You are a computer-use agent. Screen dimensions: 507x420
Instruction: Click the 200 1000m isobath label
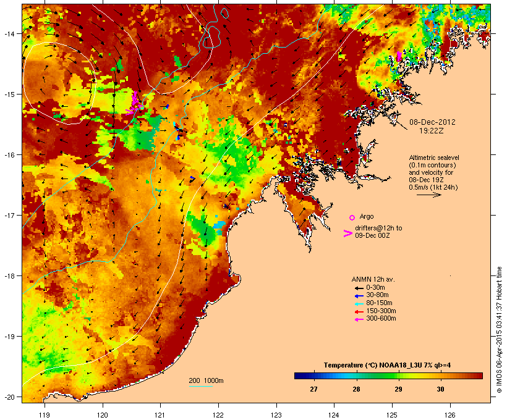206,380
